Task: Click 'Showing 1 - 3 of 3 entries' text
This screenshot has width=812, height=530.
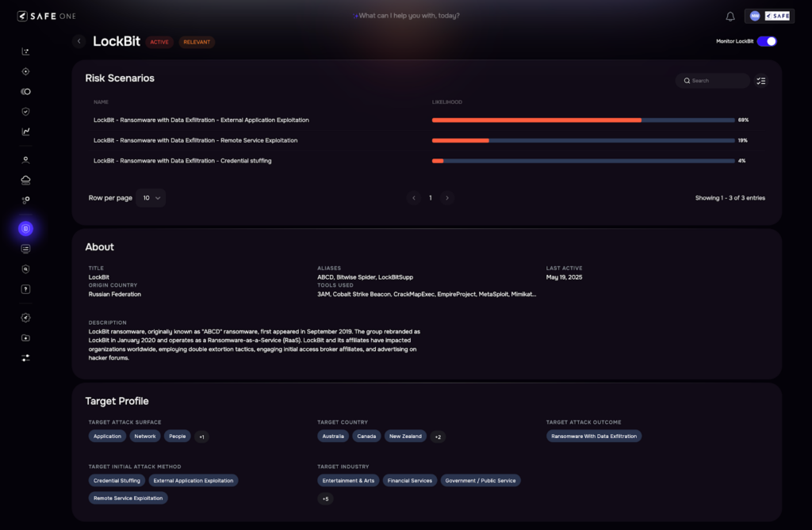Action: 730,198
